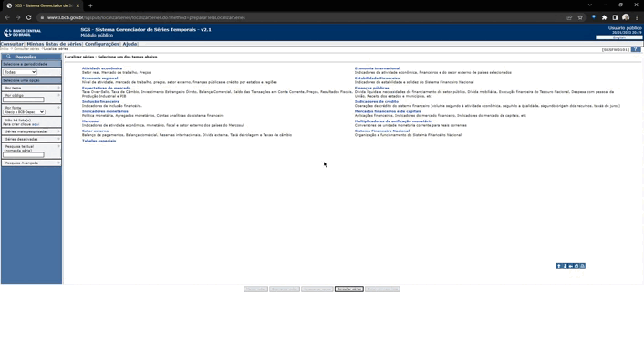The image size is (644, 347).
Task: Click the Pesquisa magnifier icon
Action: 8,57
